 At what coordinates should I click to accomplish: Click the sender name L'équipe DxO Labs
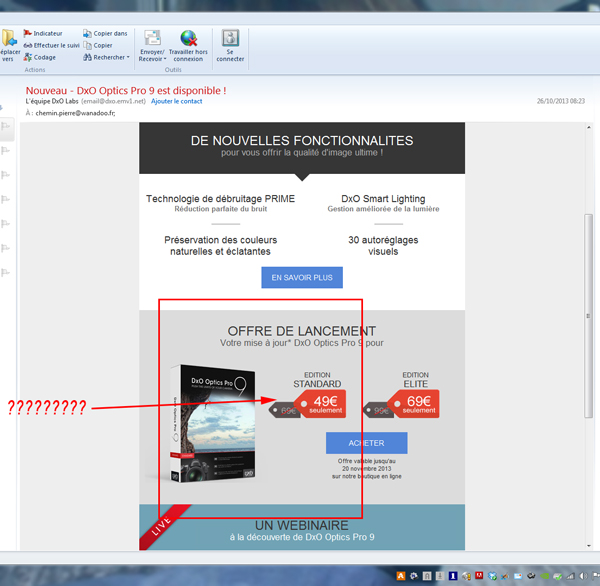52,101
